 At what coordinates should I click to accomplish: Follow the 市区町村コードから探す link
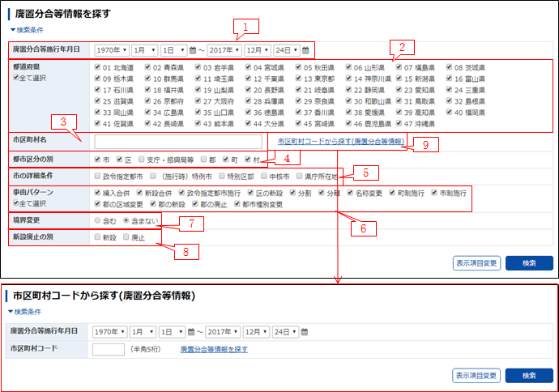[x=339, y=141]
